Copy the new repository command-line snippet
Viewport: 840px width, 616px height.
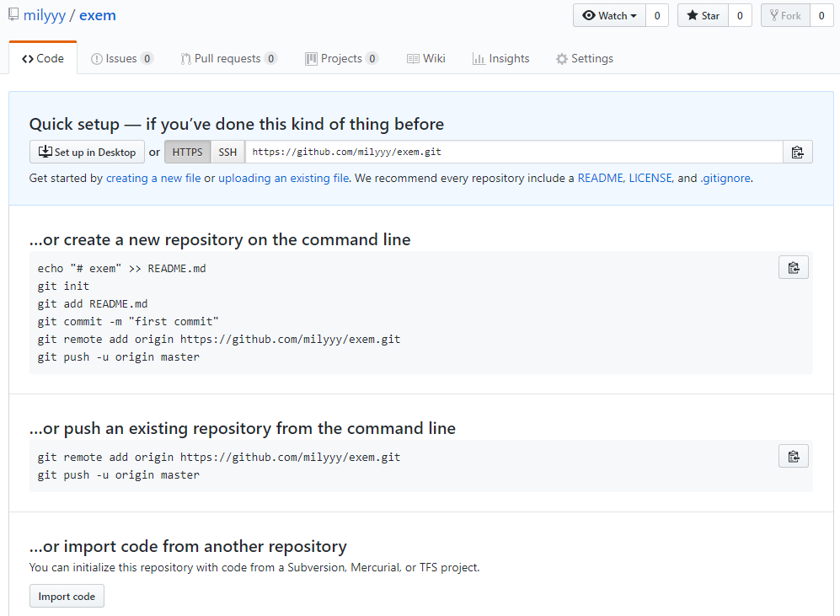[x=794, y=267]
